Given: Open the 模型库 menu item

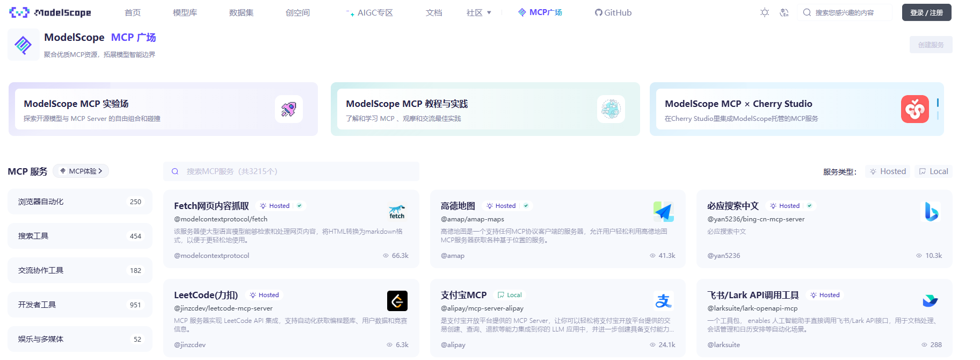Looking at the screenshot, I should click(x=185, y=12).
